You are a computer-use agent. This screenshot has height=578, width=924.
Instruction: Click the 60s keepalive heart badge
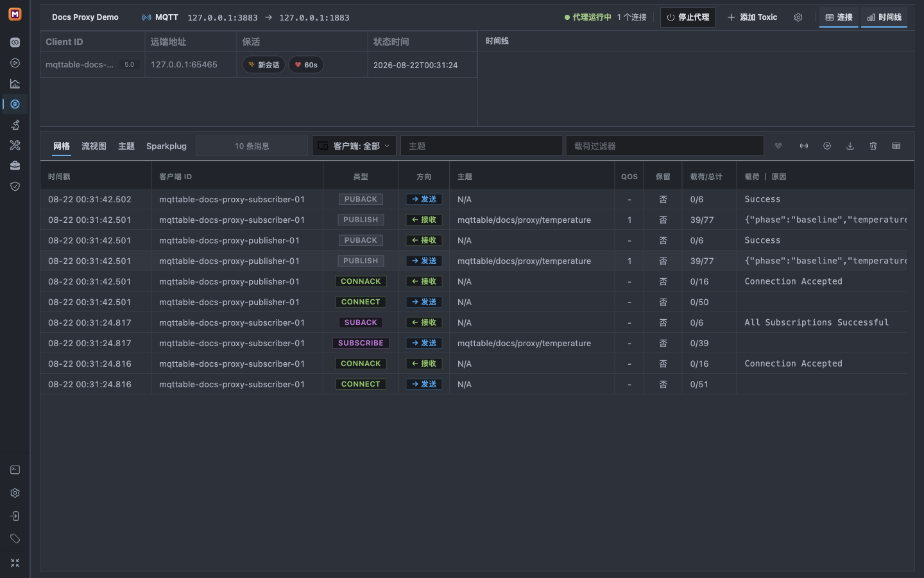pos(306,65)
